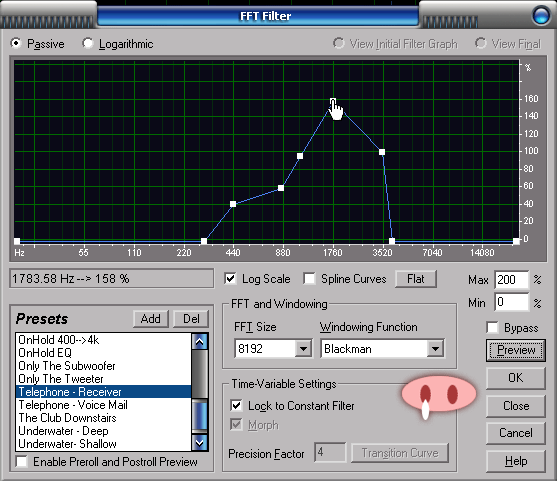Image resolution: width=557 pixels, height=481 pixels.
Task: Toggle the Log Scale checkbox
Action: (x=230, y=279)
